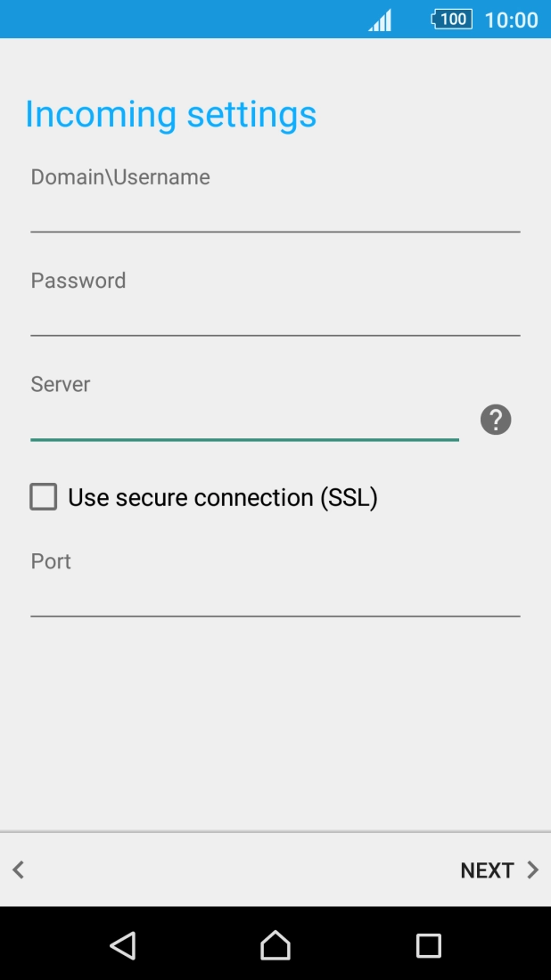Tap the help icon beside Server field
This screenshot has height=980, width=551.
click(495, 420)
